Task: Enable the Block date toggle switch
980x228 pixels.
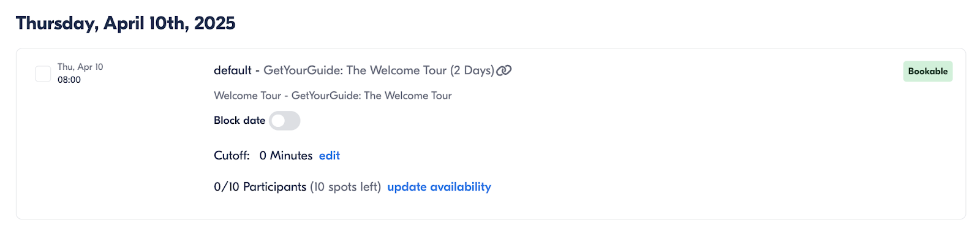Action: (285, 121)
